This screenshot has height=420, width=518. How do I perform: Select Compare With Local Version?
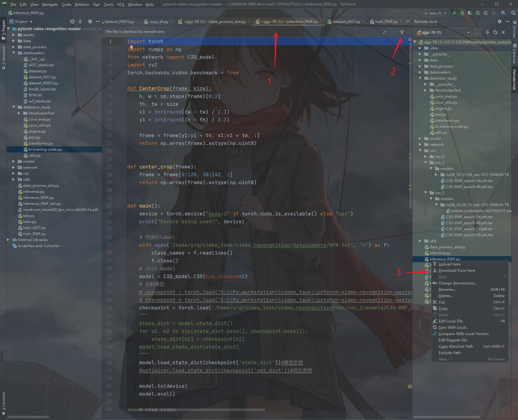(470, 334)
